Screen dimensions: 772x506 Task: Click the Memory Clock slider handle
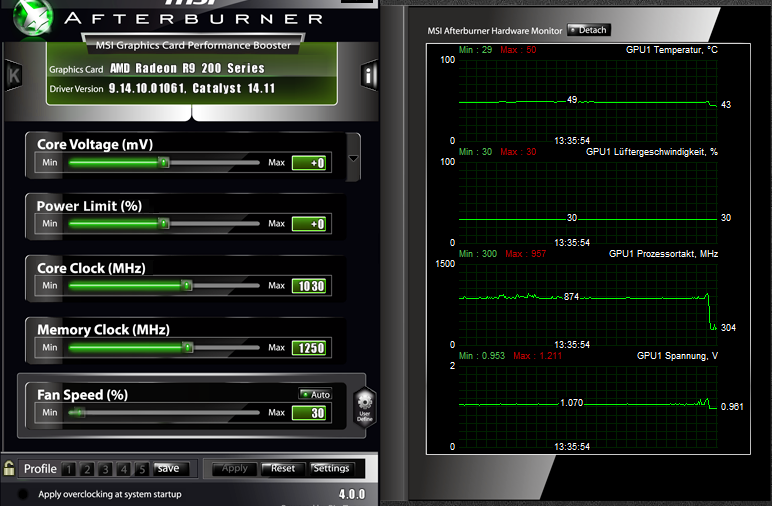pyautogui.click(x=188, y=348)
